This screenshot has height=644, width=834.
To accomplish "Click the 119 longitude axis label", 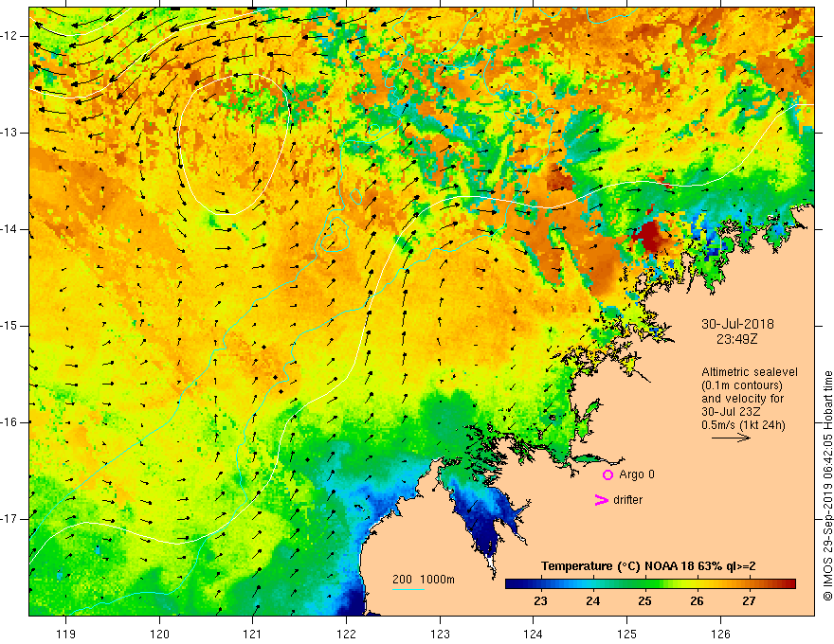I will coord(65,634).
